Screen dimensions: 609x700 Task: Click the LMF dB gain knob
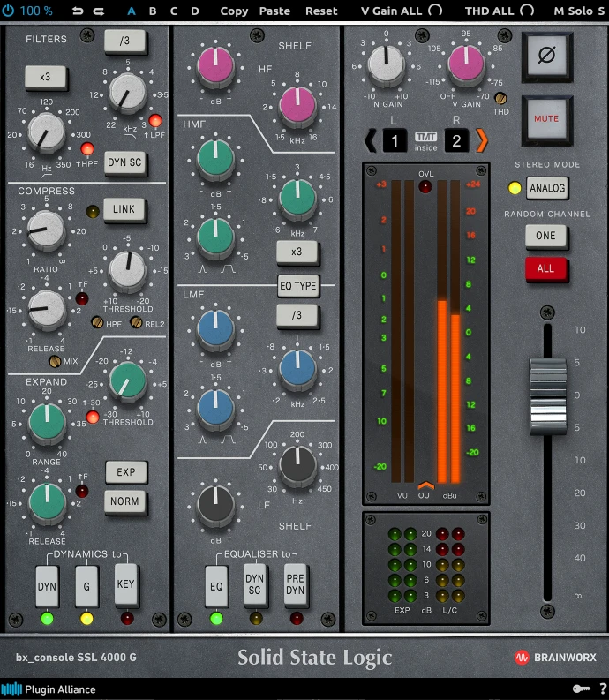[215, 329]
